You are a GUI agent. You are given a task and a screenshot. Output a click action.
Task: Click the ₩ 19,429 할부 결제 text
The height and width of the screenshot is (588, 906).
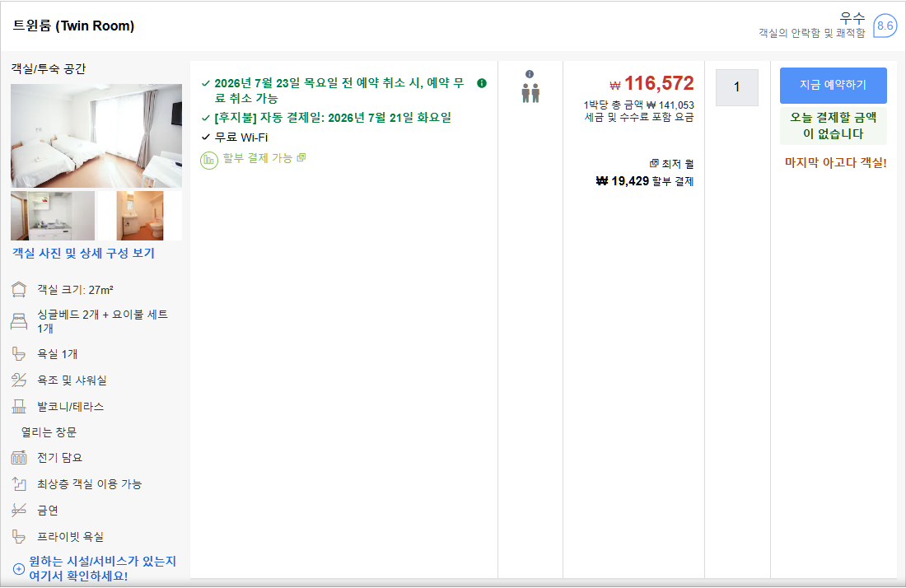644,181
